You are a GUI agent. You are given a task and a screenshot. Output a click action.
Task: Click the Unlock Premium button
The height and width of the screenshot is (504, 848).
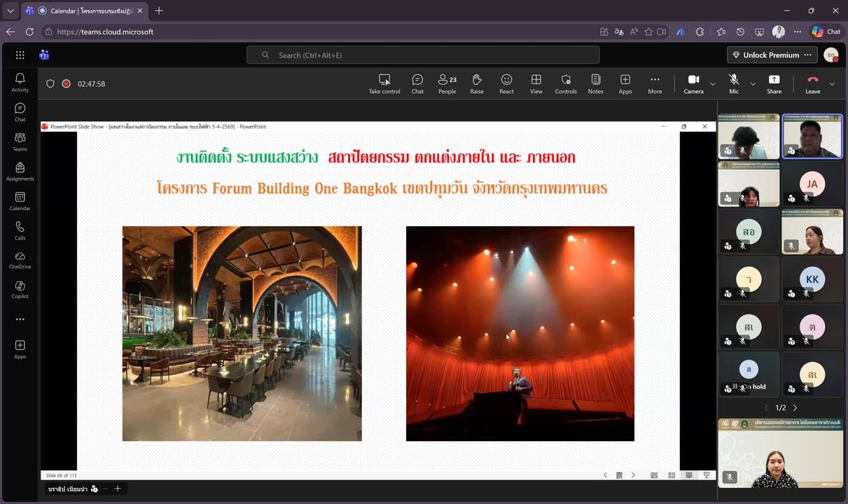click(765, 55)
